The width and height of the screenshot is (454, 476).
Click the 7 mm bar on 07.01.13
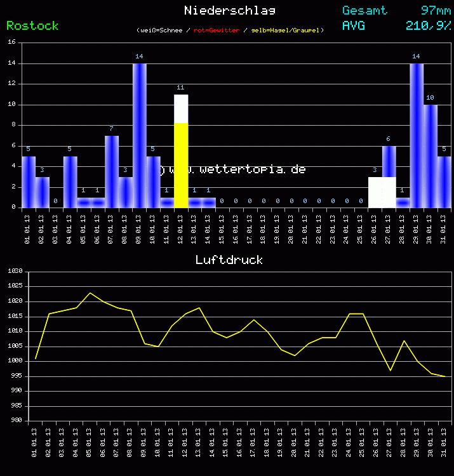click(x=112, y=171)
